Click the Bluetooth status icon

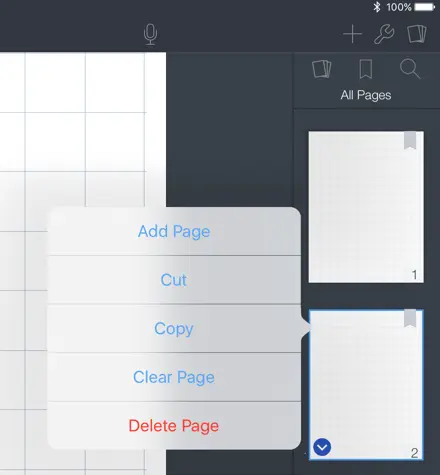coord(377,7)
